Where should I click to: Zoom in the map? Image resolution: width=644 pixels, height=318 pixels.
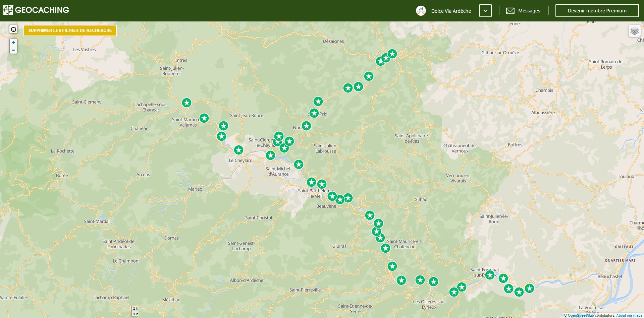pos(13,43)
